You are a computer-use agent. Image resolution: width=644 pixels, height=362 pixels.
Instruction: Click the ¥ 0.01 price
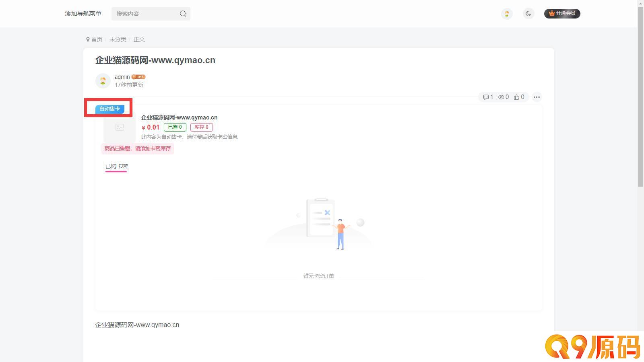point(151,127)
